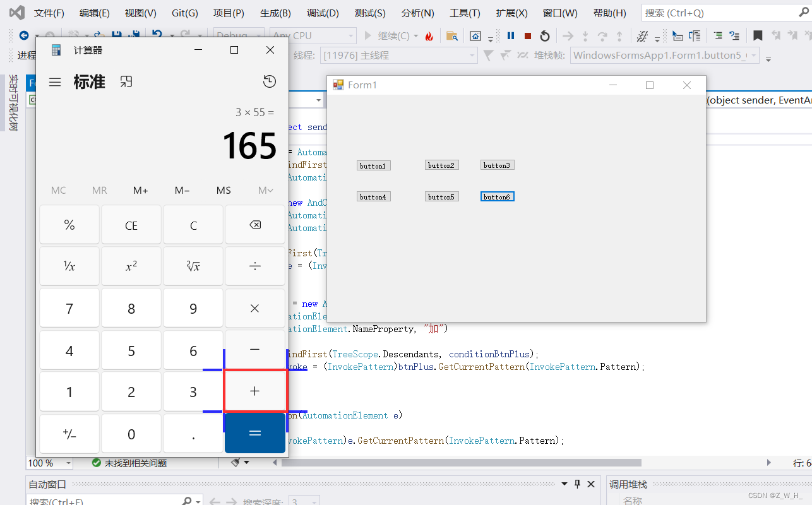Open the Calculator hamburger navigation menu
The width and height of the screenshot is (812, 505).
[x=55, y=82]
